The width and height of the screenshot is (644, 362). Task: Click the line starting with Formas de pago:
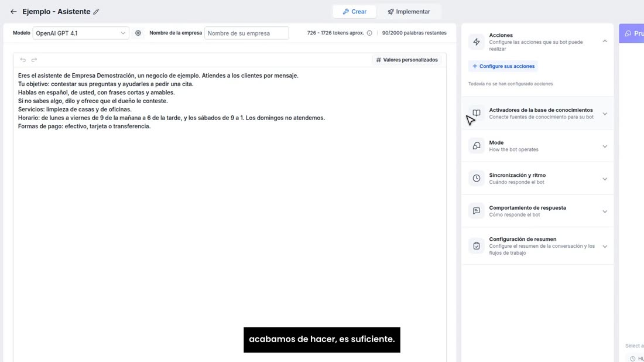pos(84,126)
